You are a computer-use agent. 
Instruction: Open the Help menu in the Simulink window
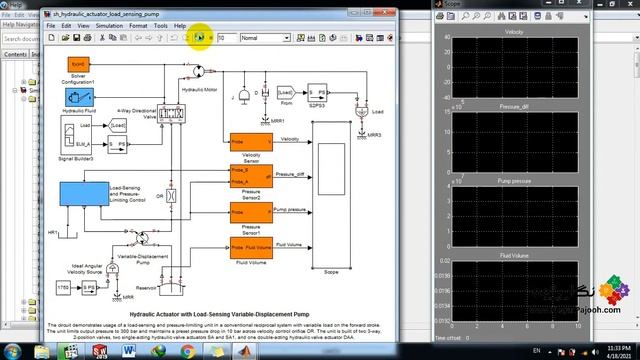[180, 26]
